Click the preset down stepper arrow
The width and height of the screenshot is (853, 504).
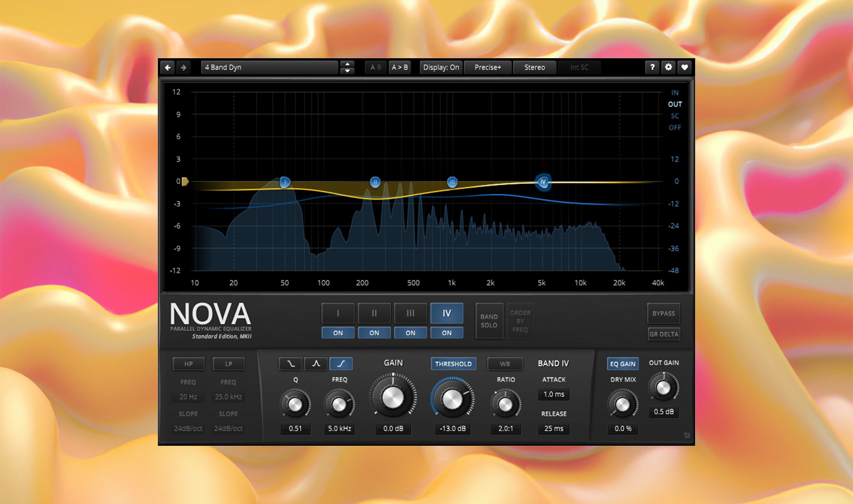(x=347, y=70)
